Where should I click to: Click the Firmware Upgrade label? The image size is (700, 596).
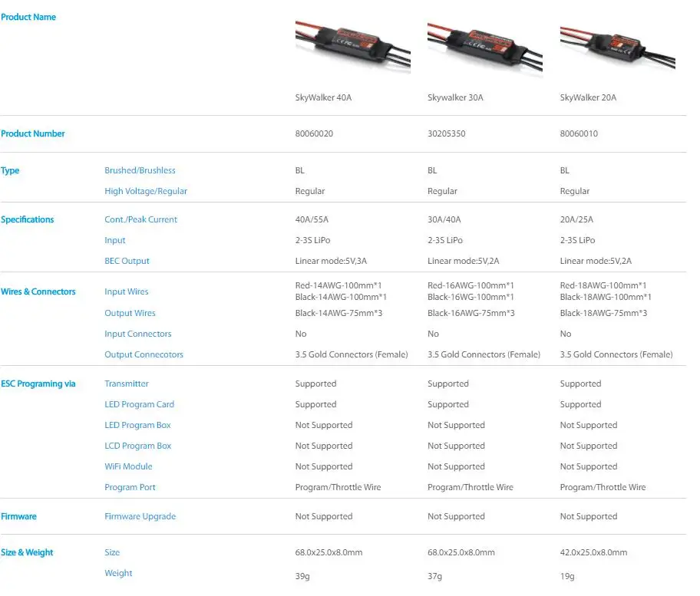click(x=140, y=516)
